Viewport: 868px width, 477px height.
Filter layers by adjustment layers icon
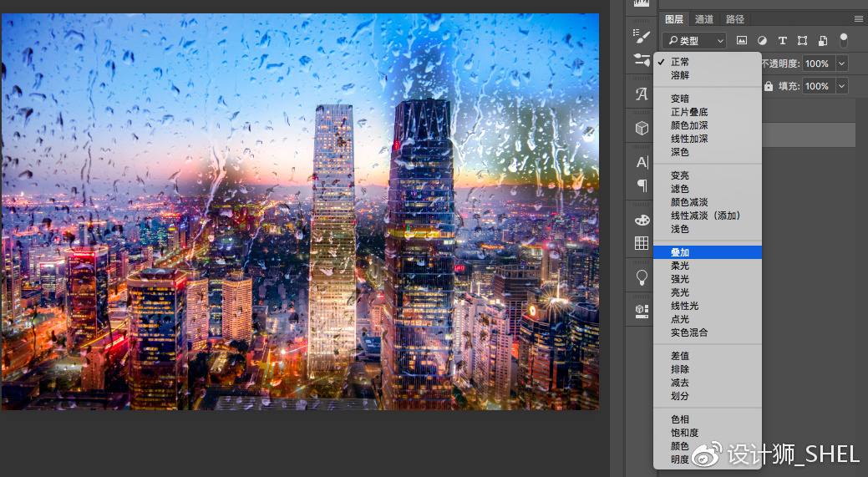[762, 40]
